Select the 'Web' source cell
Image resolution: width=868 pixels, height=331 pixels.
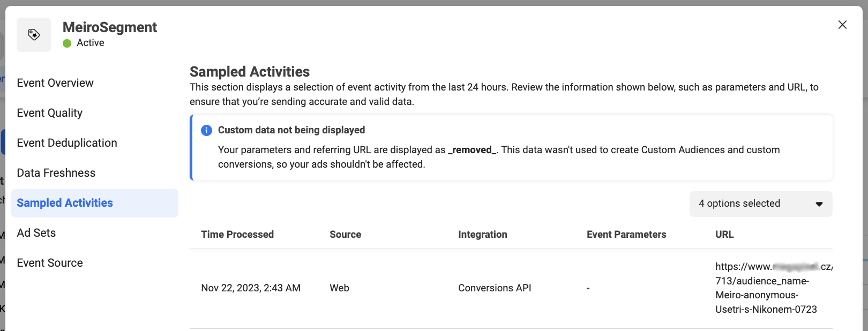340,288
